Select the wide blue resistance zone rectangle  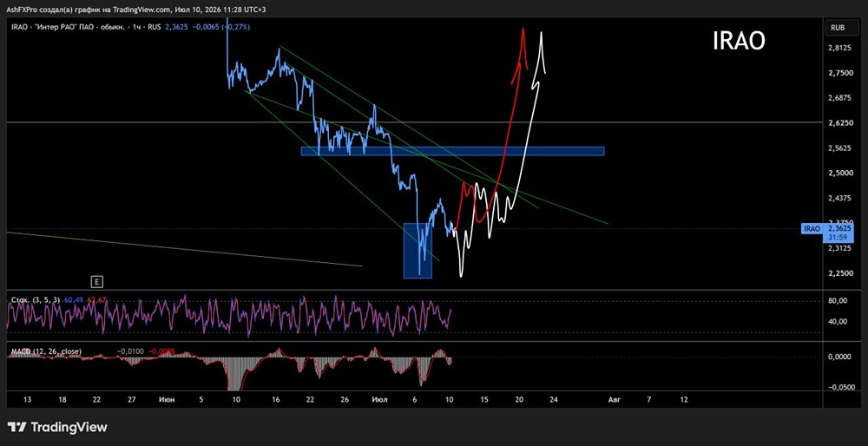452,151
